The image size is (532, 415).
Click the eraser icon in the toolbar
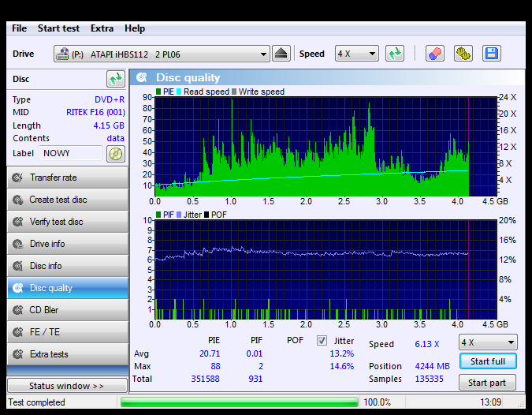pos(434,54)
